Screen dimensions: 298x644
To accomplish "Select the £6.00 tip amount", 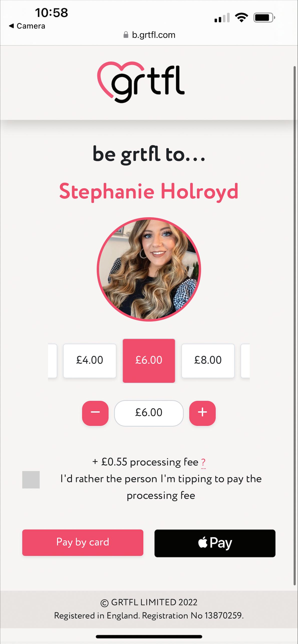I will pyautogui.click(x=149, y=360).
